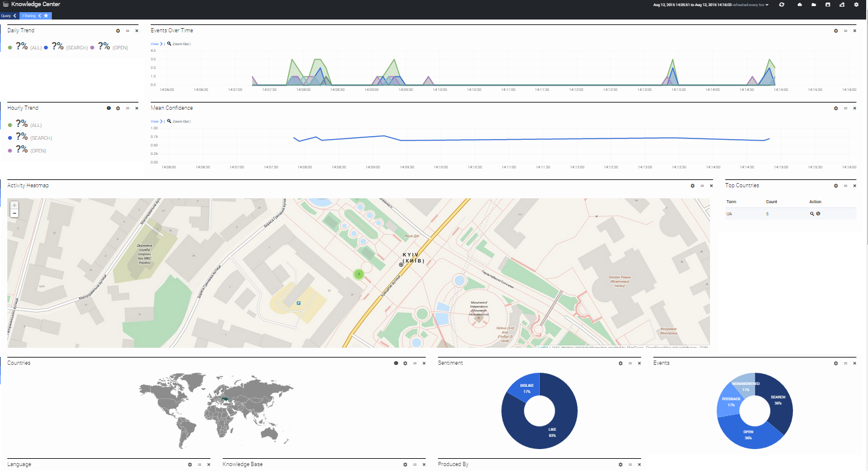Remove the Events Over Time panel
Screen dimensions: 868x471
click(x=855, y=31)
